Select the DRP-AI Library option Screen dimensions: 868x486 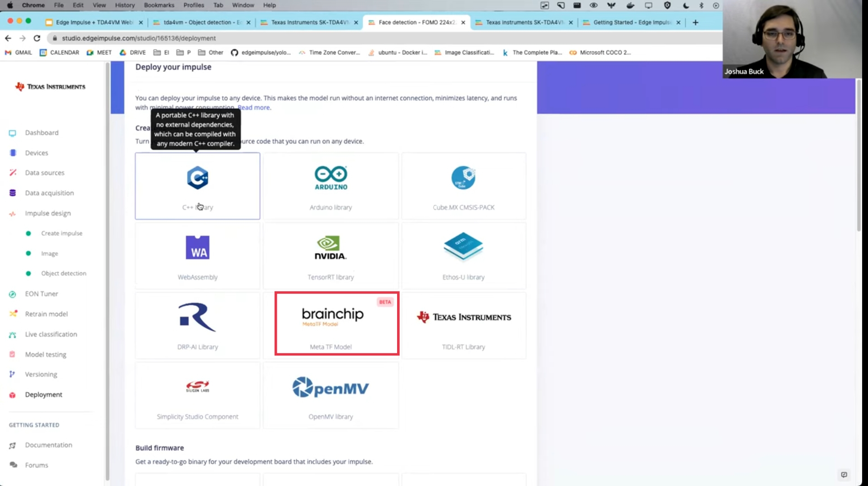(198, 325)
